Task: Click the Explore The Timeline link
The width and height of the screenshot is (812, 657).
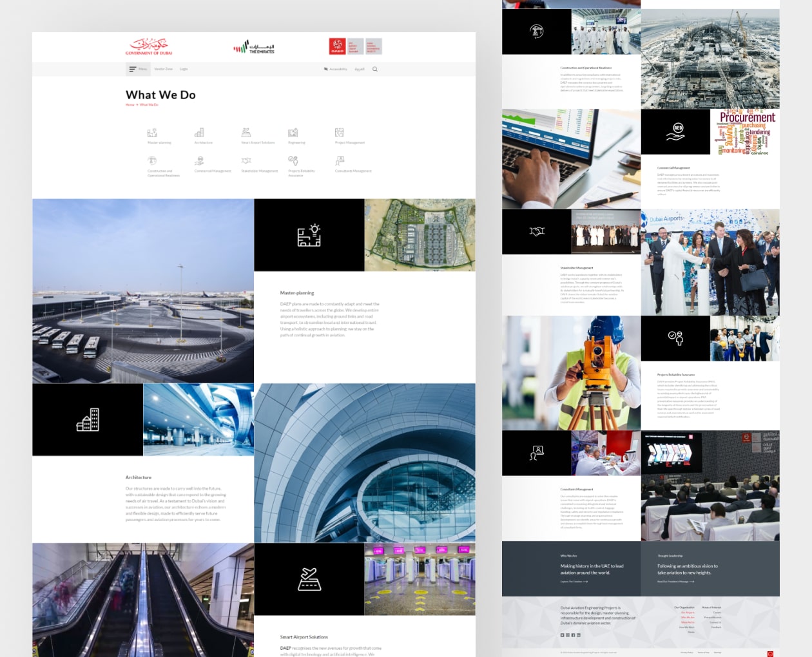Action: pos(574,581)
